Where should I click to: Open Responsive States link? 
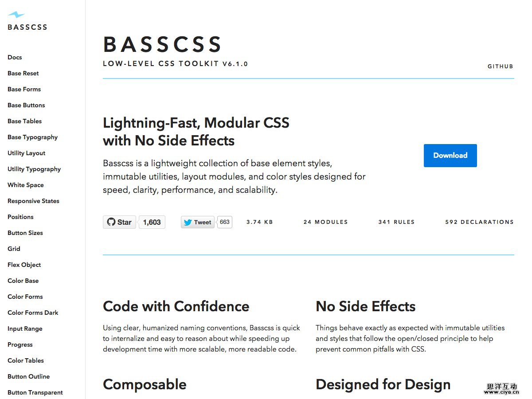(33, 201)
